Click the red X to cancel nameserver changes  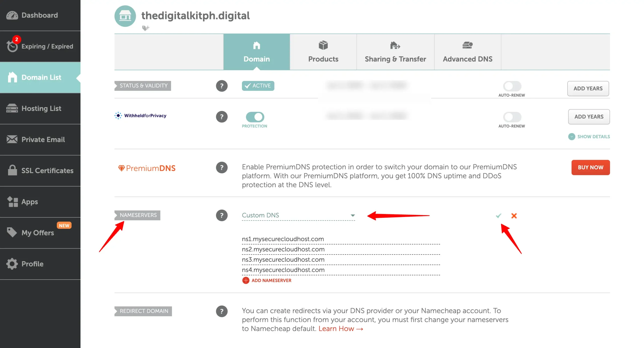(x=514, y=216)
